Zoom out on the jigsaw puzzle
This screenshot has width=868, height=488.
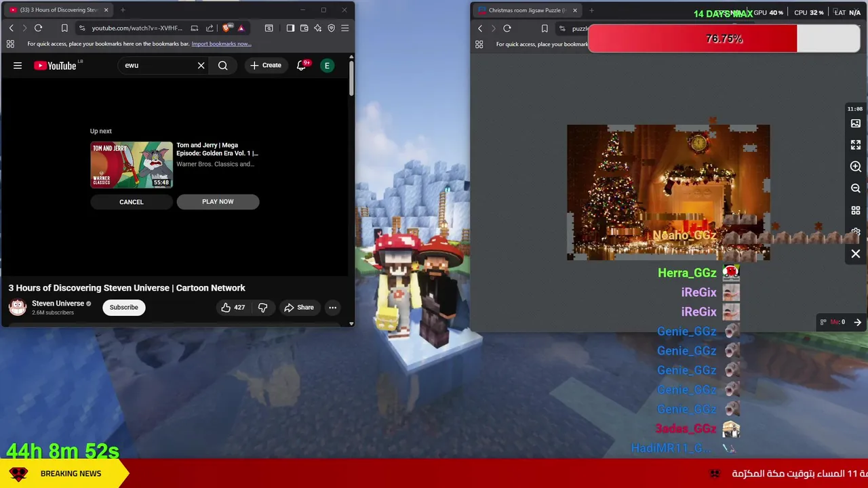click(856, 188)
